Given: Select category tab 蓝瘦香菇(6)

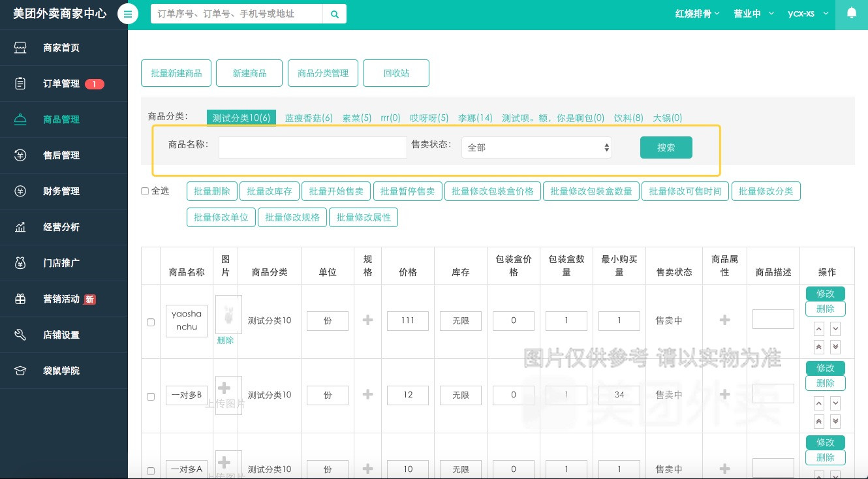Looking at the screenshot, I should coord(309,118).
